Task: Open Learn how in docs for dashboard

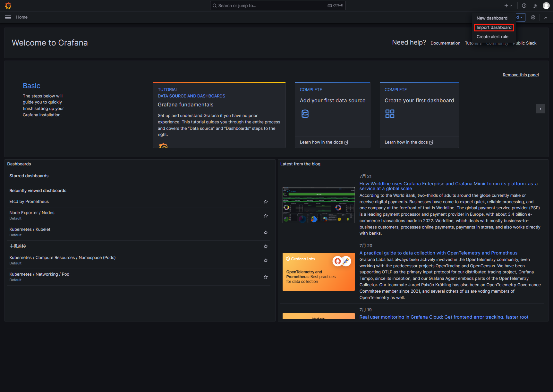Action: pyautogui.click(x=409, y=142)
